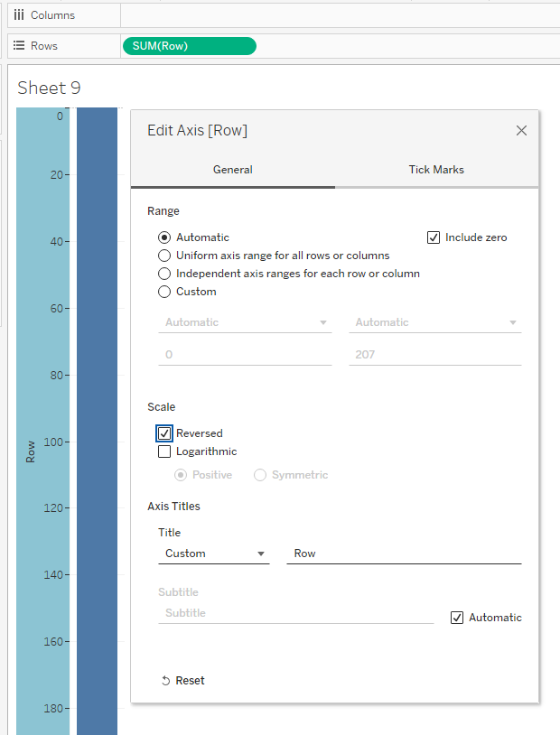Click the axis title text field
Screen dimensions: 560x735
click(404, 554)
